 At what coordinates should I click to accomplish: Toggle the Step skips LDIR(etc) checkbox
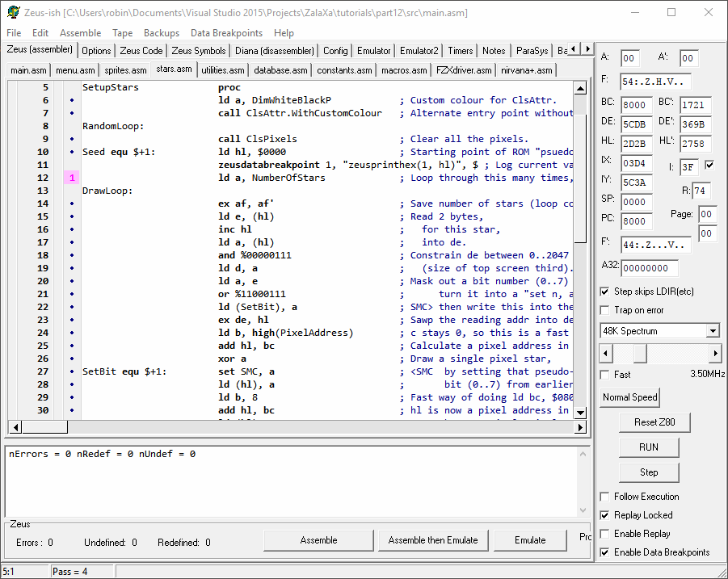coord(606,292)
